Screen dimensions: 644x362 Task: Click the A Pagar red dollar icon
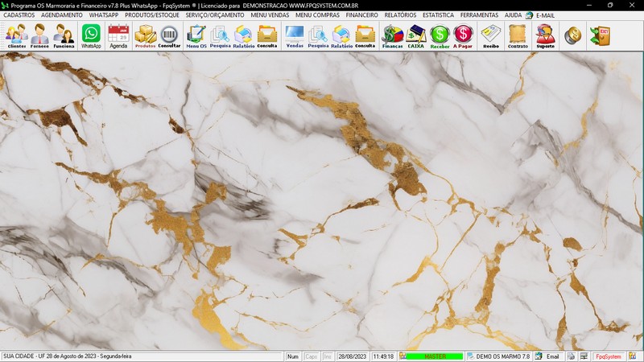pos(463,36)
